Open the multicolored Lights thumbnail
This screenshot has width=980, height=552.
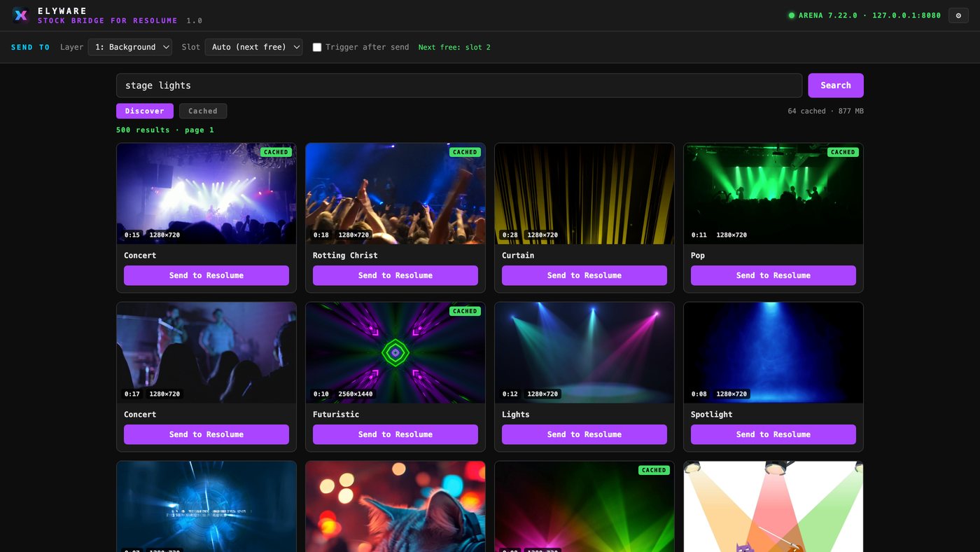pyautogui.click(x=584, y=353)
